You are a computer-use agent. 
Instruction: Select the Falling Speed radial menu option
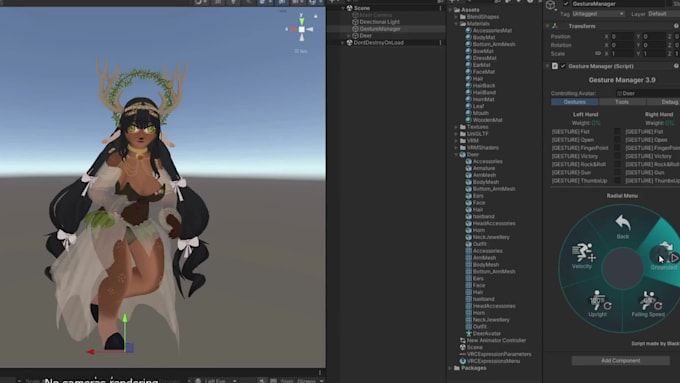click(x=648, y=304)
